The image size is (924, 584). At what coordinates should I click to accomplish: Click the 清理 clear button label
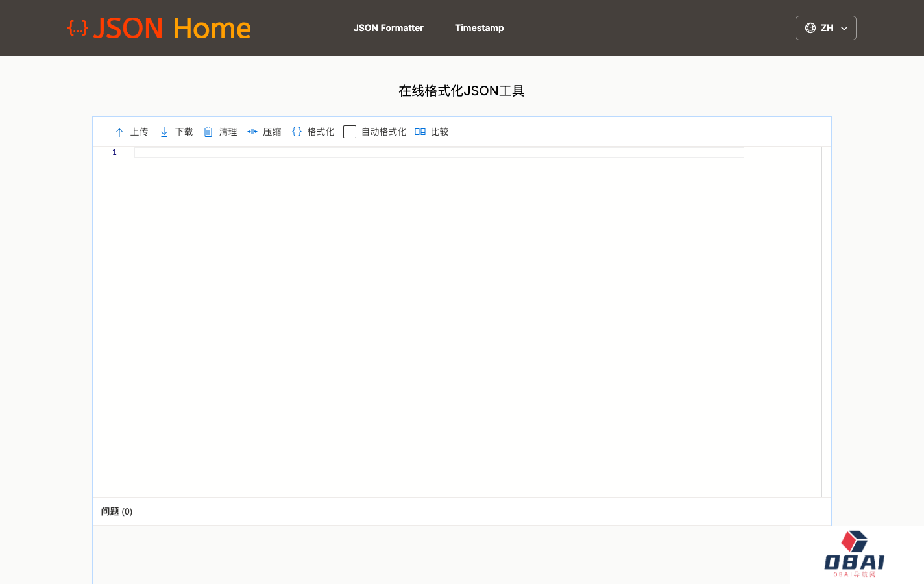pos(228,132)
